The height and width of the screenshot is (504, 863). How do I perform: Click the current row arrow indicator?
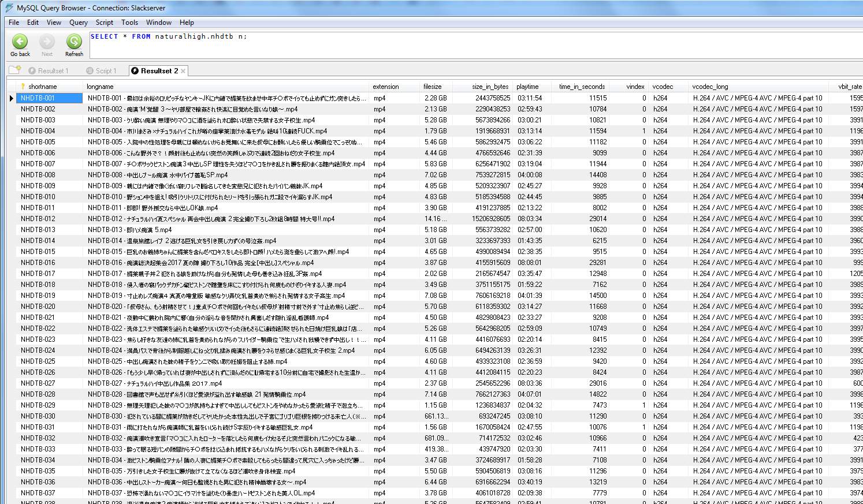(11, 98)
